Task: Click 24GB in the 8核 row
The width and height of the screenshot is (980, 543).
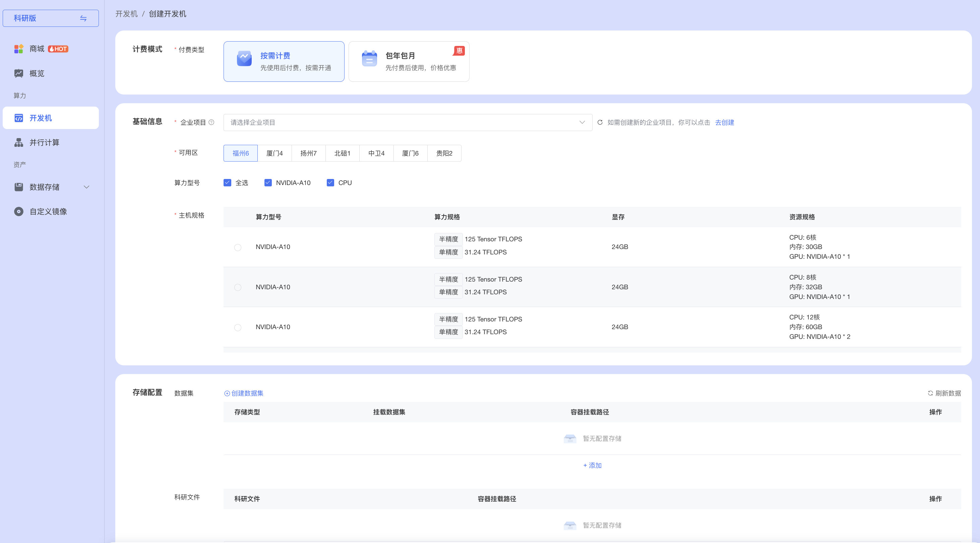Action: [x=620, y=287]
